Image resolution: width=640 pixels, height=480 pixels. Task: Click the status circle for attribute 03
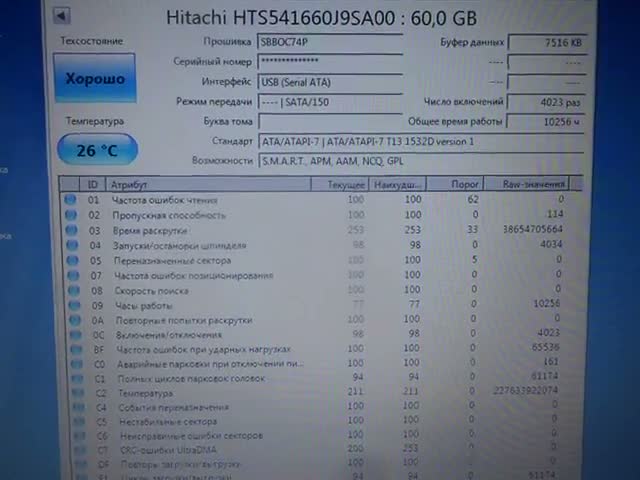(70, 230)
